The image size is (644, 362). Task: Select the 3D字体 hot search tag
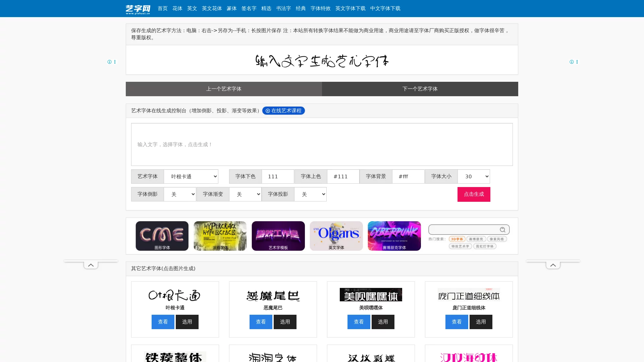pyautogui.click(x=457, y=239)
